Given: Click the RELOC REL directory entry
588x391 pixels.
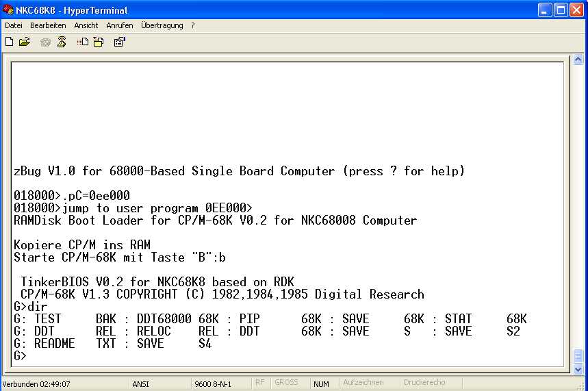Looking at the screenshot, I should (x=178, y=331).
